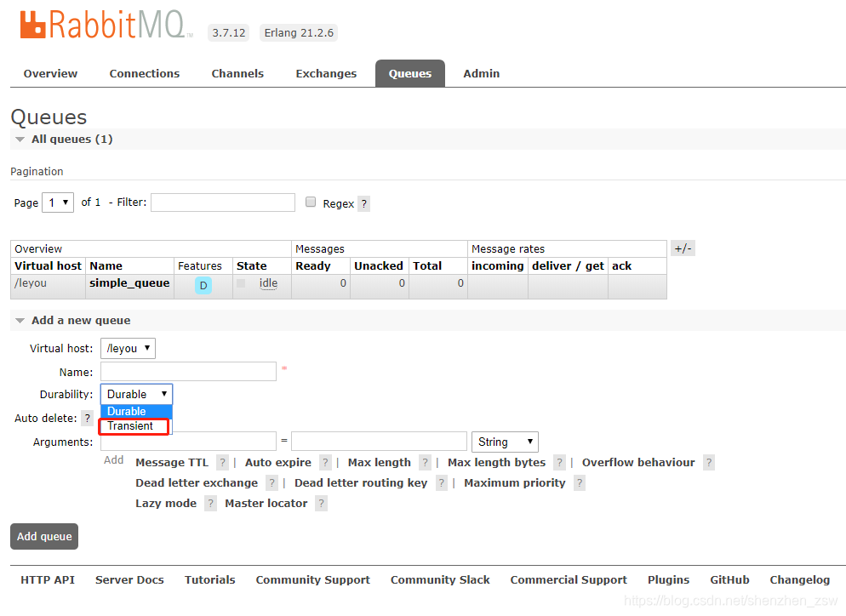Viewport: 846px width, 616px height.
Task: Click the help icon beside Dead letter routing key
Action: pos(442,482)
